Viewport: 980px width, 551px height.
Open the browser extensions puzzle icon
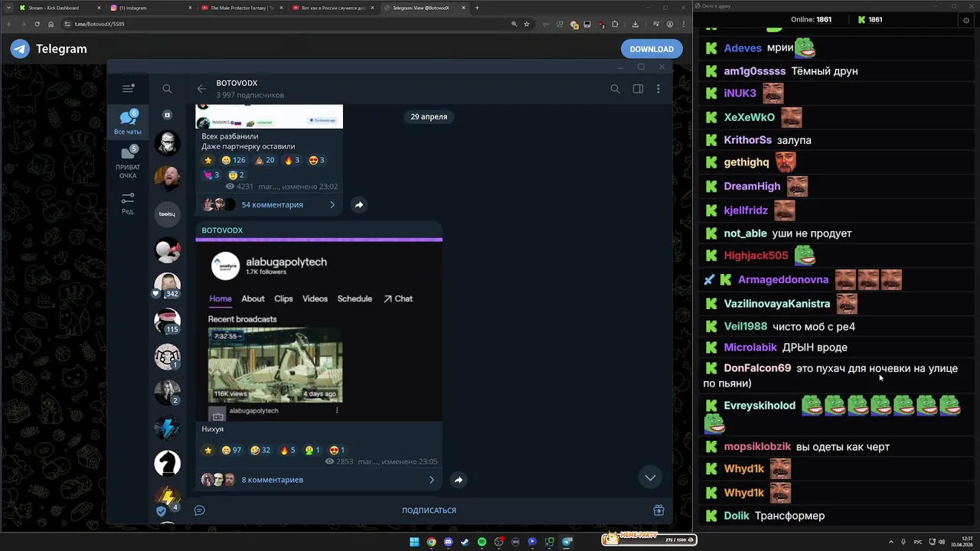tap(615, 24)
